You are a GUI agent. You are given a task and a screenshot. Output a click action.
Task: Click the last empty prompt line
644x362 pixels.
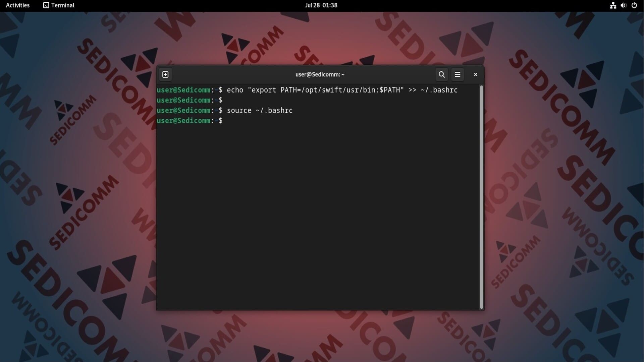[x=190, y=121]
